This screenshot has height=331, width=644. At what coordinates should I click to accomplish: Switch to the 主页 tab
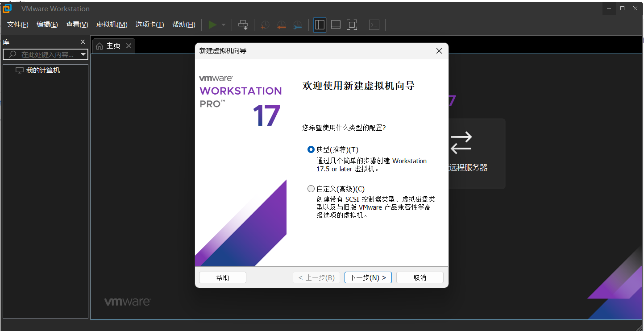[x=113, y=46]
